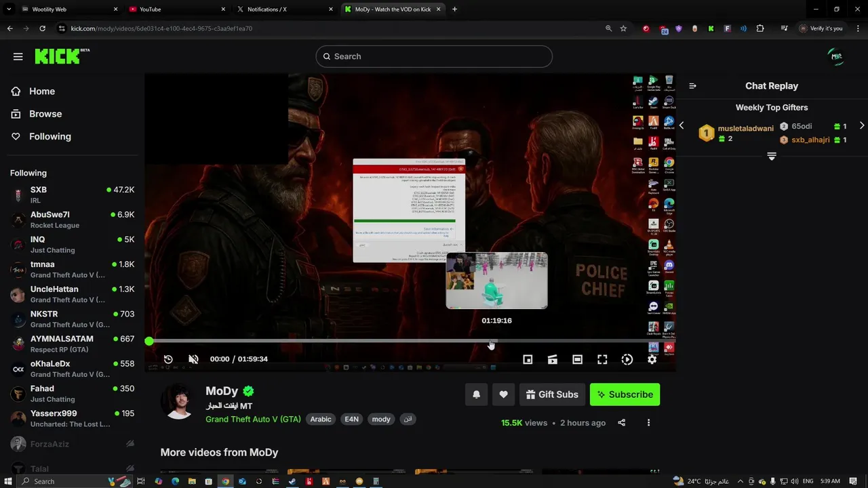Screen dimensions: 868x488
Task: Click the green playhead at start
Action: [149, 341]
